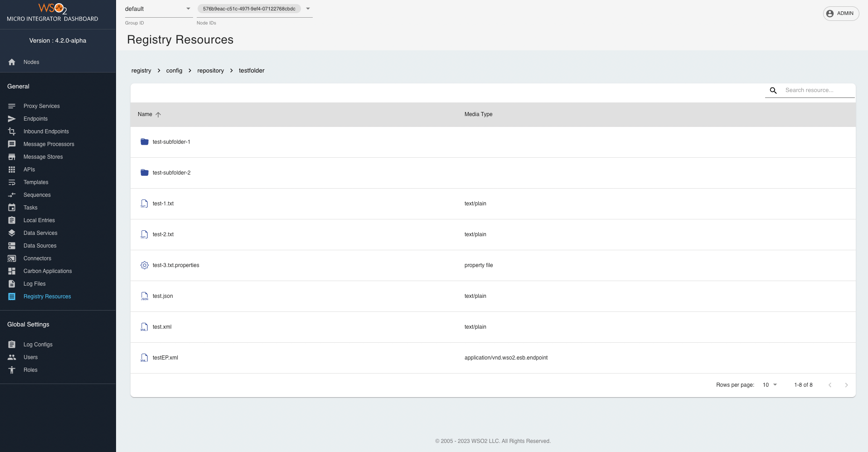The image size is (868, 452).
Task: Click the test-subfolder-1 folder icon
Action: pyautogui.click(x=145, y=142)
